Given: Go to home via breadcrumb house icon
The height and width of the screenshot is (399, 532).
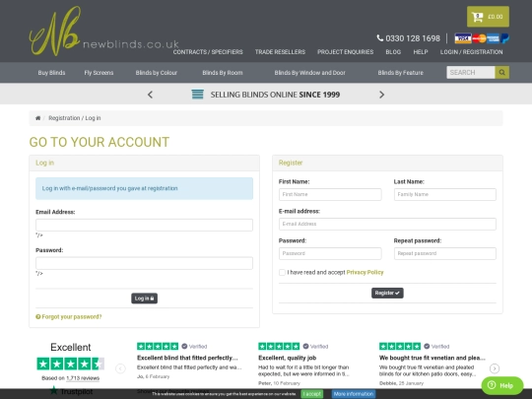Looking at the screenshot, I should (x=37, y=118).
